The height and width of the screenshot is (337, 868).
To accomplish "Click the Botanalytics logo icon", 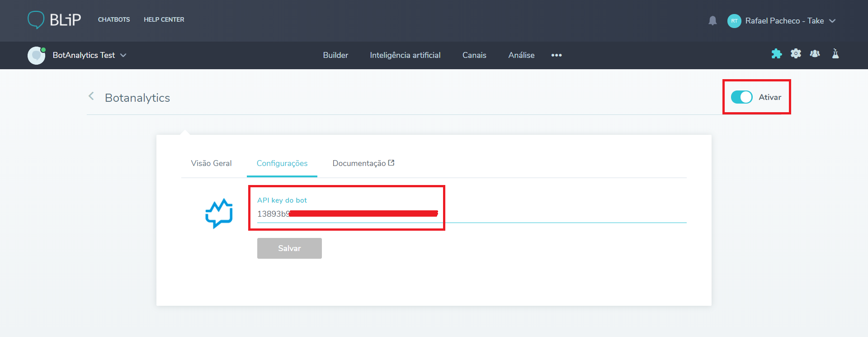I will 219,213.
